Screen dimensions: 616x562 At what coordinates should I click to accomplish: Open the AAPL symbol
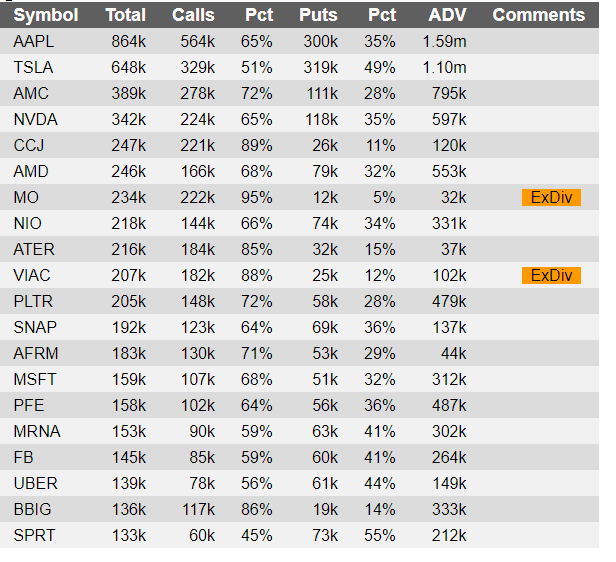coord(33,41)
